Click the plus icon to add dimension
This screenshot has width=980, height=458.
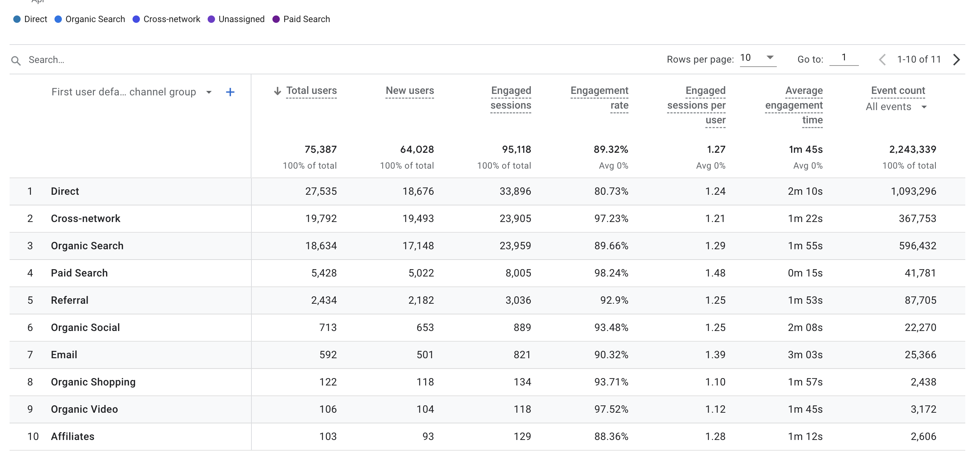[x=230, y=92]
